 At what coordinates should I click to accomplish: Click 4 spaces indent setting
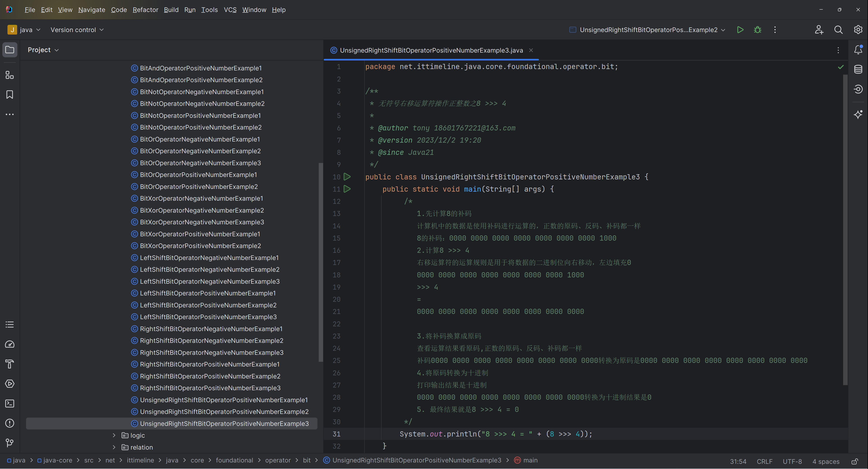tap(826, 461)
